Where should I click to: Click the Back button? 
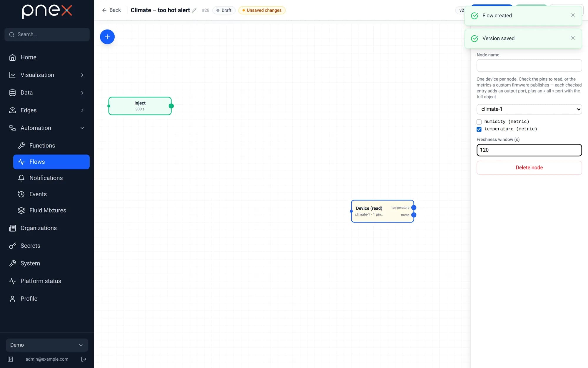click(111, 10)
